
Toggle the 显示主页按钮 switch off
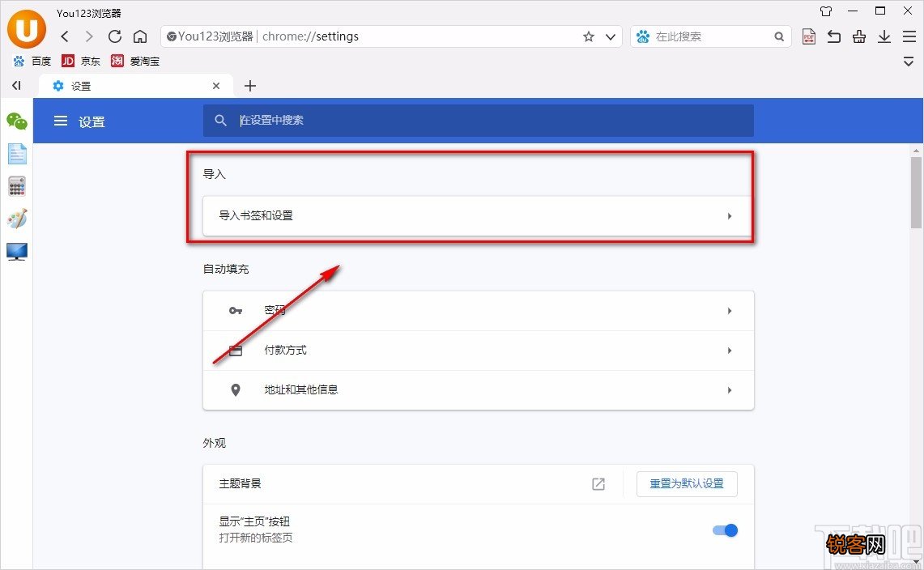(x=726, y=530)
